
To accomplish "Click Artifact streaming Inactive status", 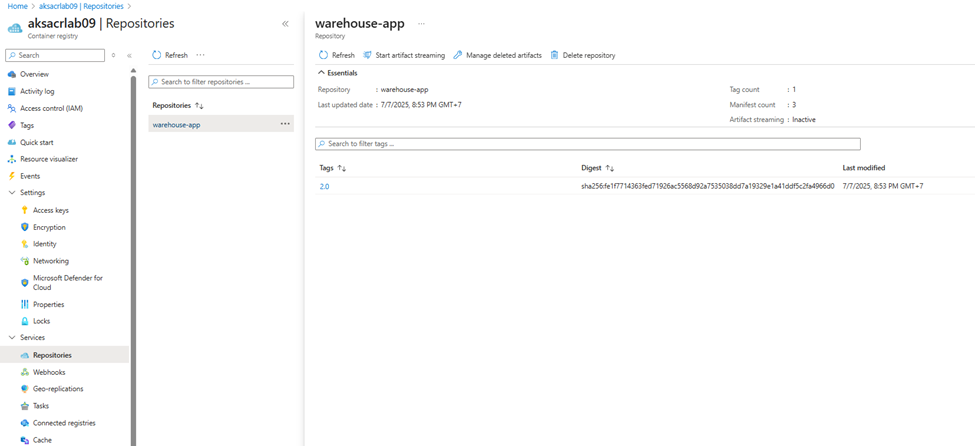I will [x=803, y=119].
